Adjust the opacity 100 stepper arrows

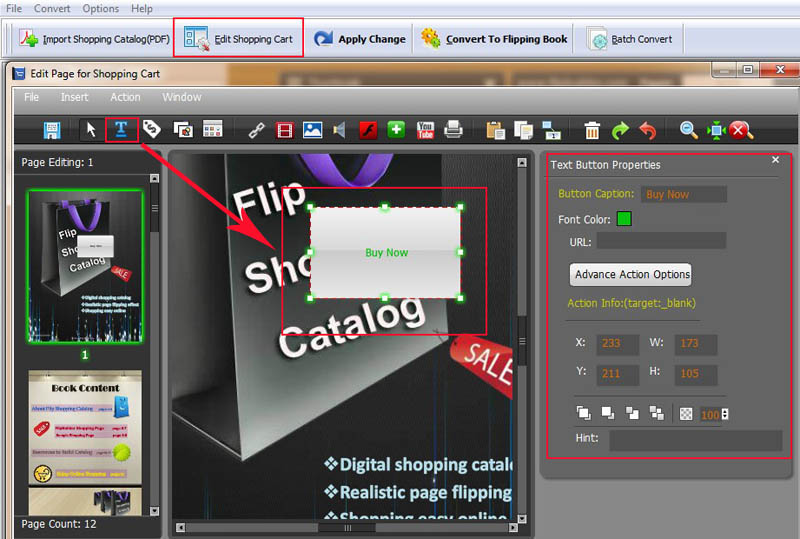tap(725, 414)
